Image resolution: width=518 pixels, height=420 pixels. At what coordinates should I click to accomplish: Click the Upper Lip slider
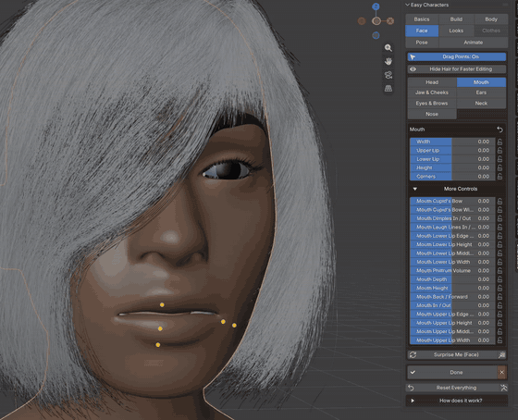(452, 151)
